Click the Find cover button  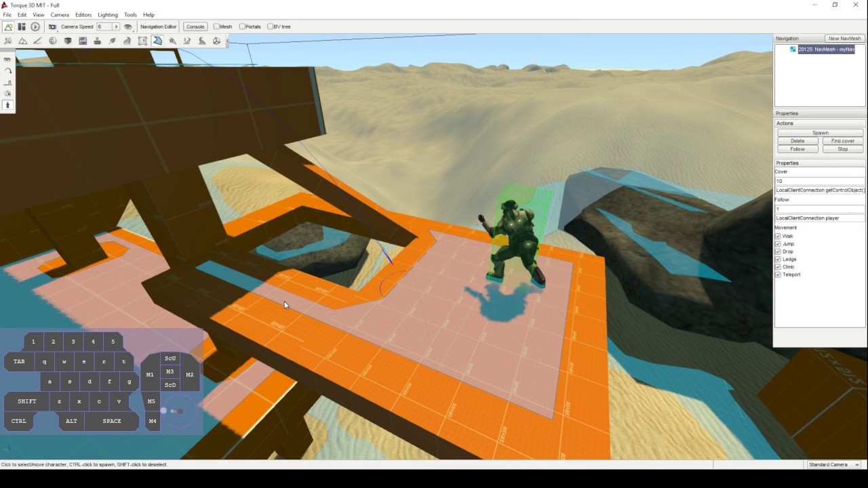(x=843, y=141)
